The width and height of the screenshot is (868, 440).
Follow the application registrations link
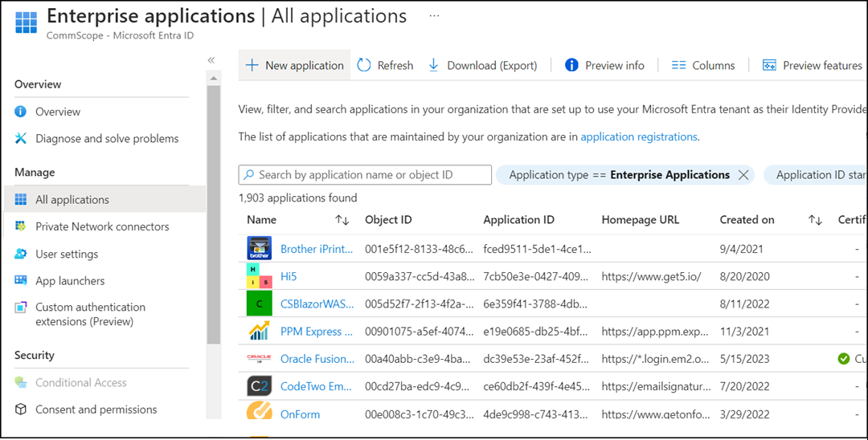(639, 136)
